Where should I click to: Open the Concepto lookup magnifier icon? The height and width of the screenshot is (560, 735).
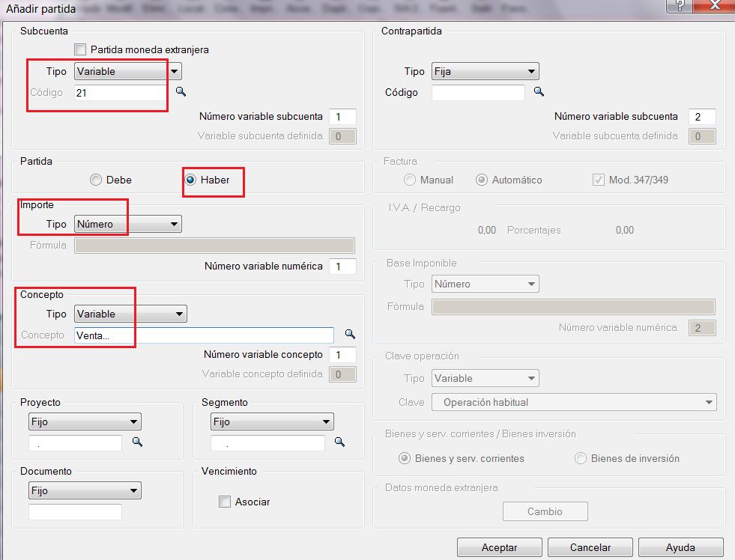pyautogui.click(x=349, y=334)
